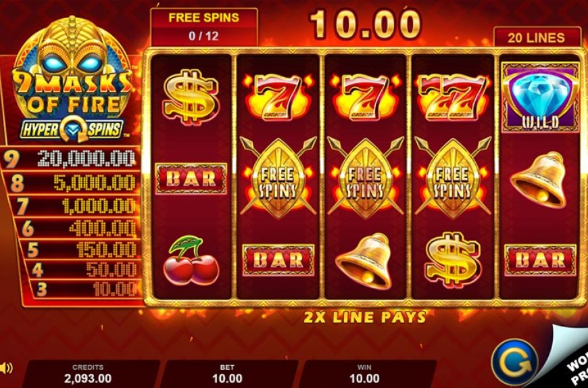
Task: Click the Free Spins 0 / 12 counter
Action: point(204,27)
